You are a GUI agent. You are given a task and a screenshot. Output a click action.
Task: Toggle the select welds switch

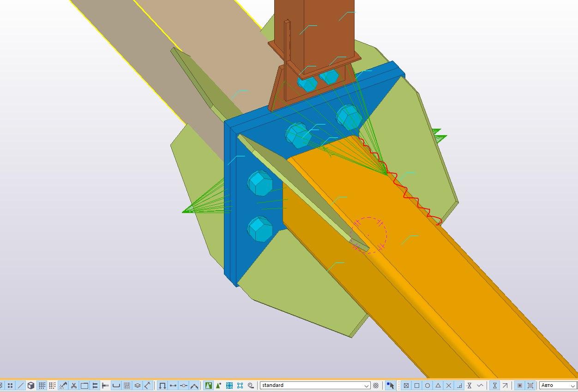[x=63, y=386]
